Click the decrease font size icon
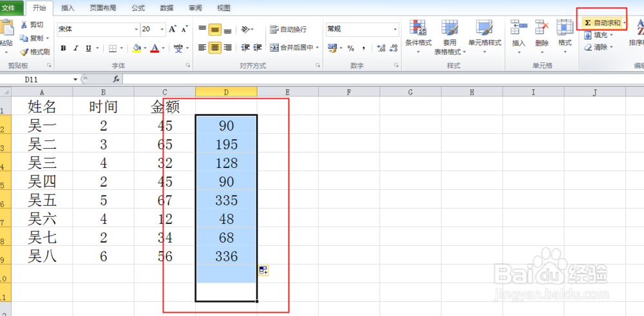644x316 pixels. pyautogui.click(x=185, y=29)
